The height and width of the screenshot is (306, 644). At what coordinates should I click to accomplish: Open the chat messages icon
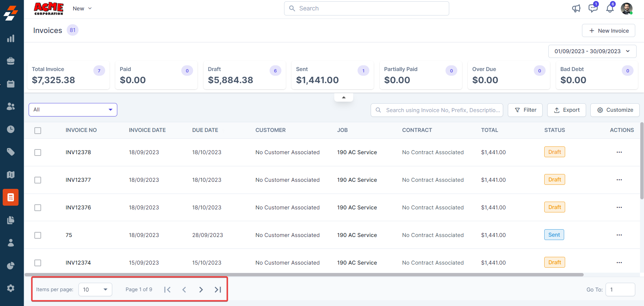593,8
